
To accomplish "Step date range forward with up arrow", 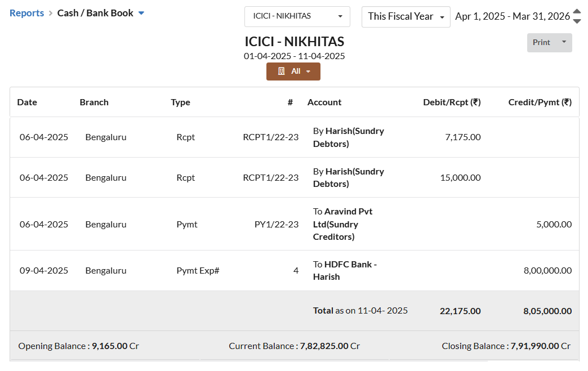I will pos(577,12).
